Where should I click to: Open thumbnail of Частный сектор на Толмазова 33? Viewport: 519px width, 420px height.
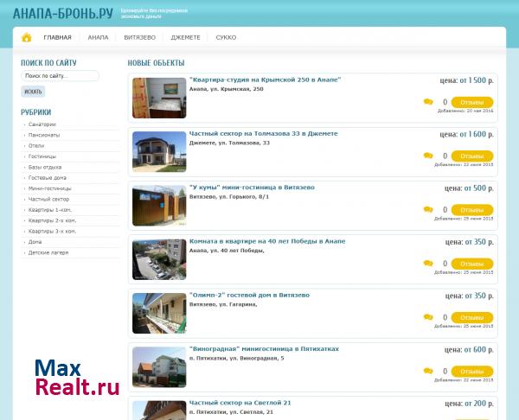click(159, 152)
